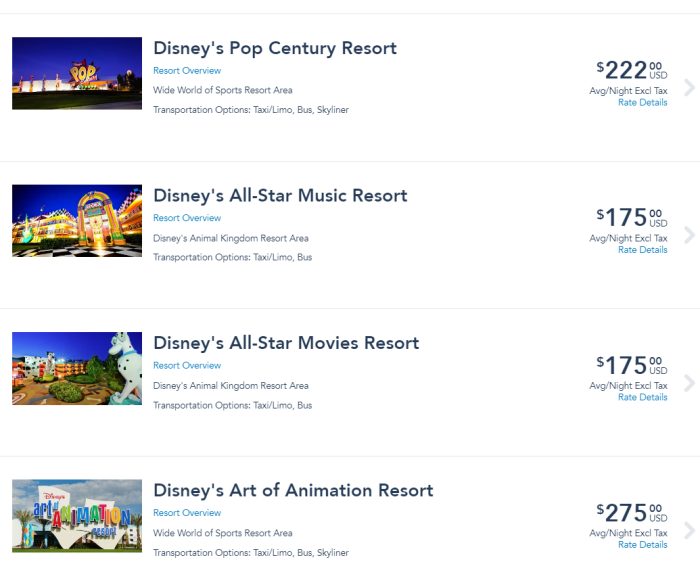The image size is (700, 564).
Task: View Rate Details for Art of Animation
Action: coord(642,545)
